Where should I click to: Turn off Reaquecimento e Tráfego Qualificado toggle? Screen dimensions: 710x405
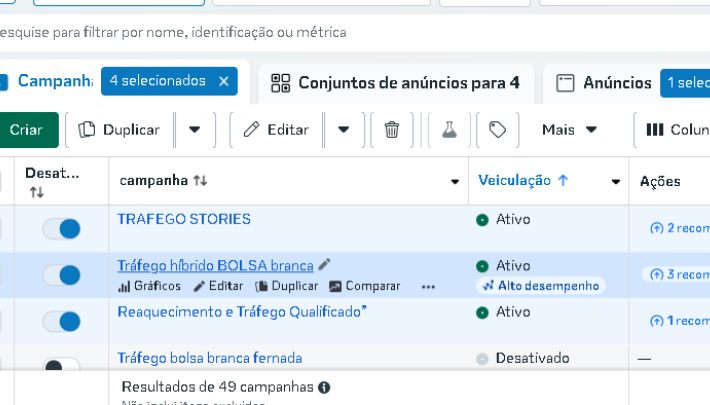coord(61,321)
